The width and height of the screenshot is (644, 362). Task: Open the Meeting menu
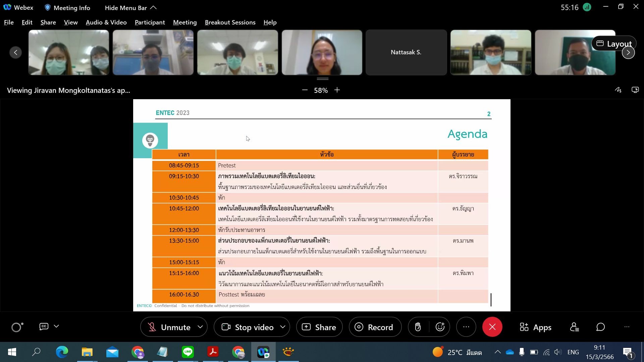coord(185,22)
